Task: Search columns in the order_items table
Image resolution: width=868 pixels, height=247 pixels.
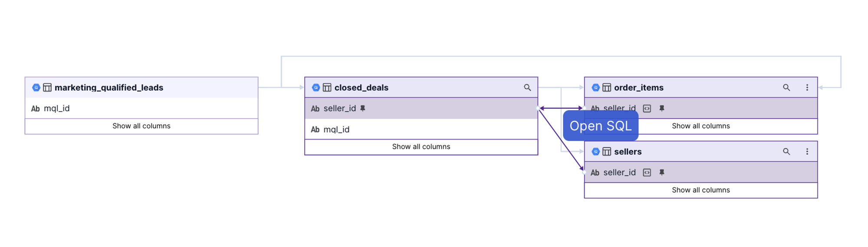Action: pyautogui.click(x=786, y=87)
